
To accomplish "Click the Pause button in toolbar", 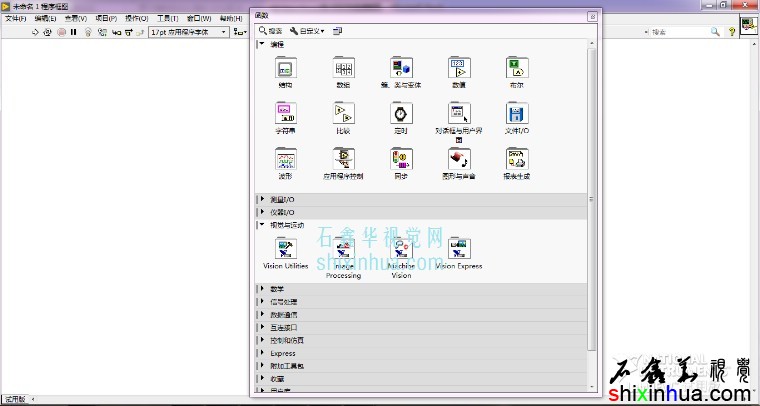I will [x=74, y=32].
